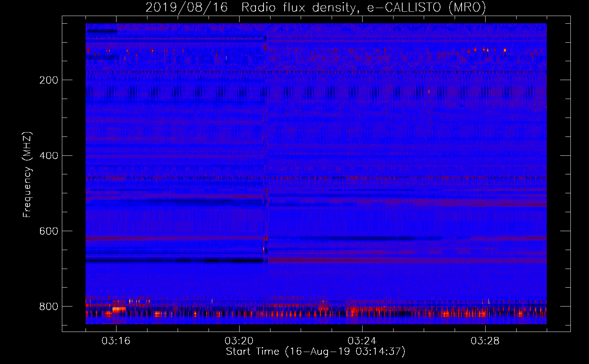Viewport: 589px width, 364px height.
Task: Click the 'Start Time (16-Aug-19 03:14:37)' label
Action: (316, 352)
